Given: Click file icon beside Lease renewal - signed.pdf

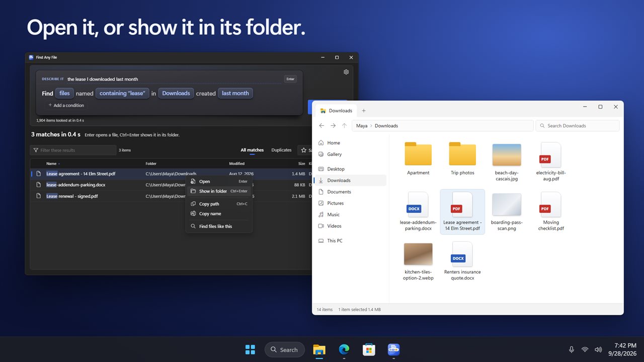Looking at the screenshot, I should pos(38,196).
